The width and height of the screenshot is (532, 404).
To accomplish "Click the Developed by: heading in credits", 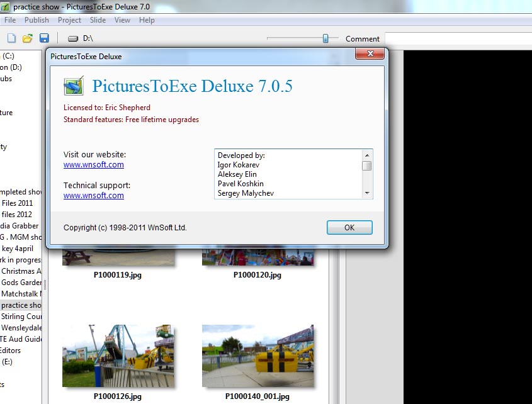I will point(241,155).
